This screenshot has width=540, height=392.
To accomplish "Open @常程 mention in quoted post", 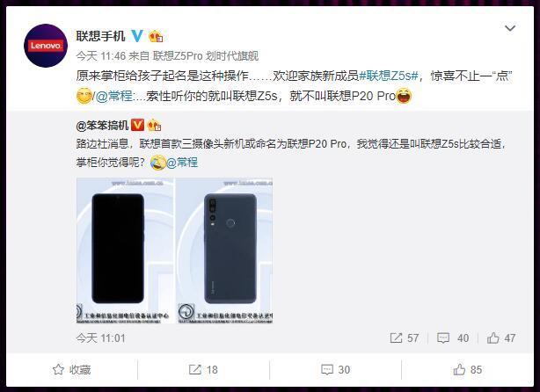I will [182, 162].
